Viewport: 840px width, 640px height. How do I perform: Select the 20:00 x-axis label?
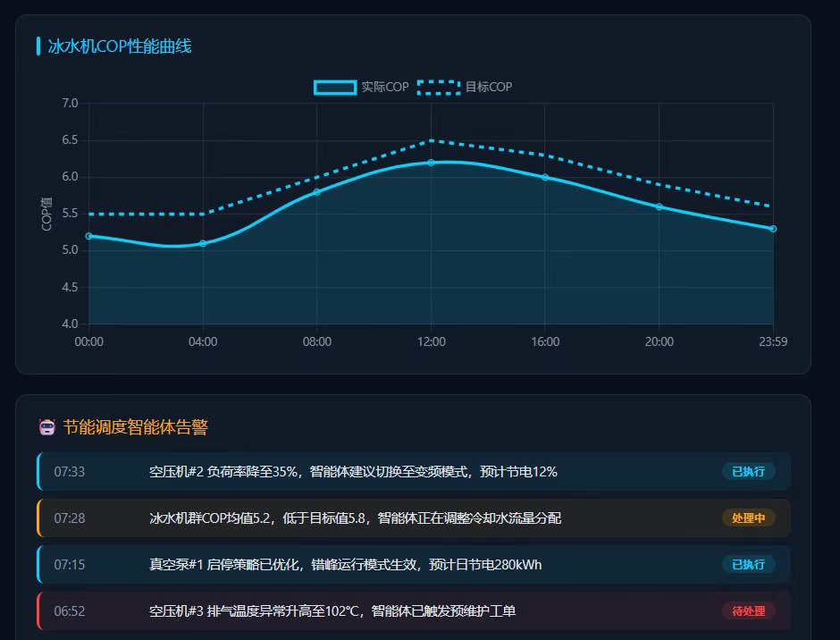pos(659,342)
